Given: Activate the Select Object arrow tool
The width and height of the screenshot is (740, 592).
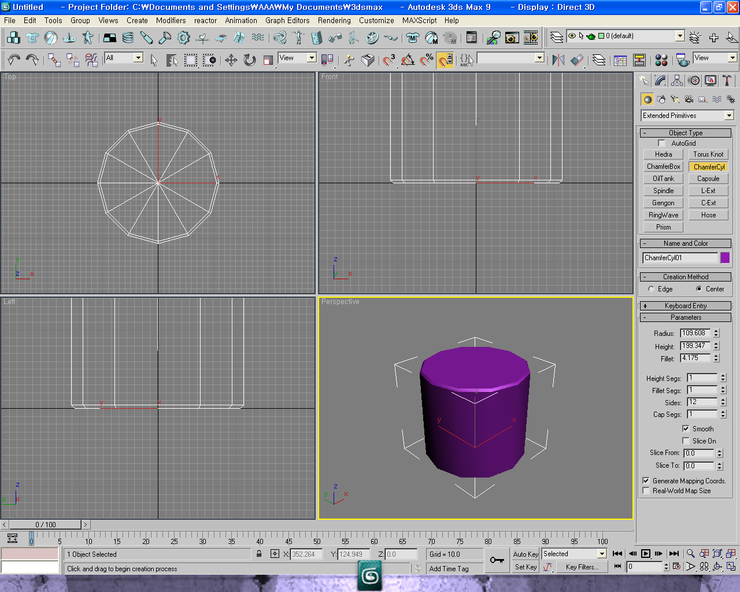Looking at the screenshot, I should (x=154, y=60).
